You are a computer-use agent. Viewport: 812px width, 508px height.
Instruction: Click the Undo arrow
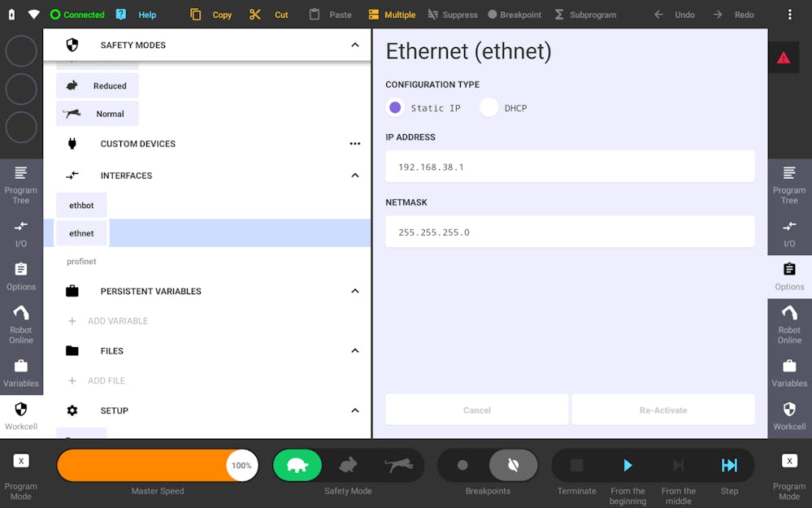click(x=658, y=15)
